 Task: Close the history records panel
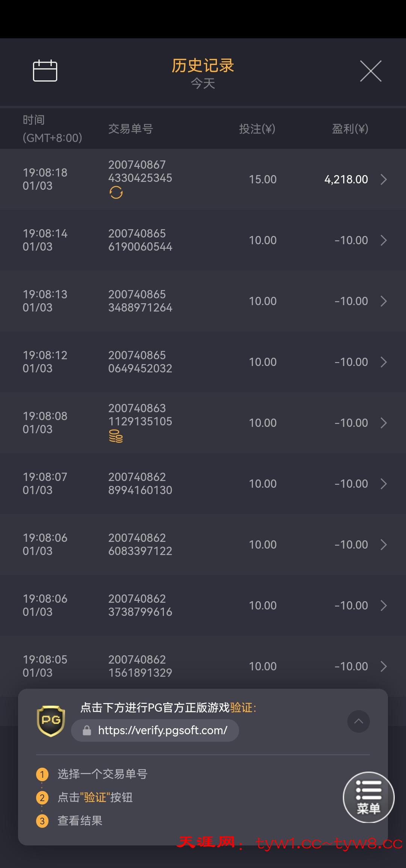click(x=371, y=71)
